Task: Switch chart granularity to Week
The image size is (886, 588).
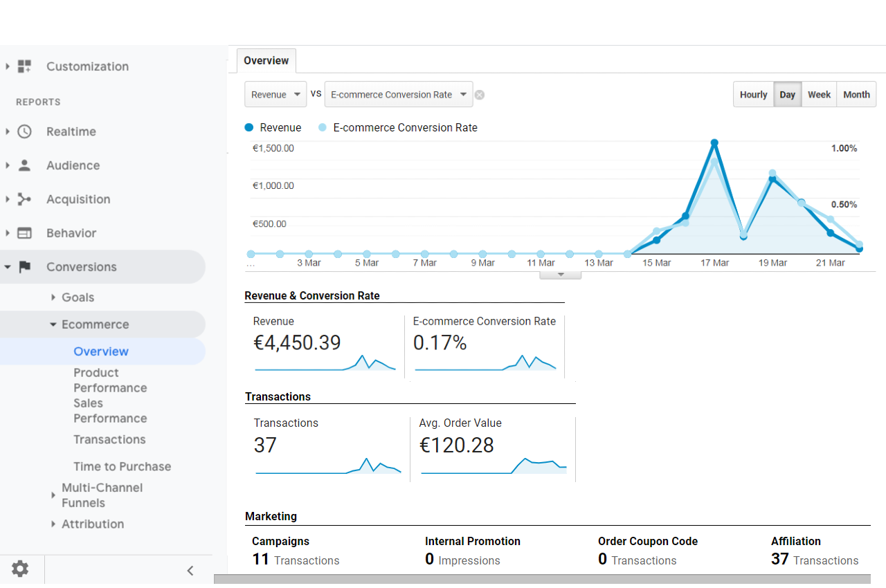Action: coord(819,95)
